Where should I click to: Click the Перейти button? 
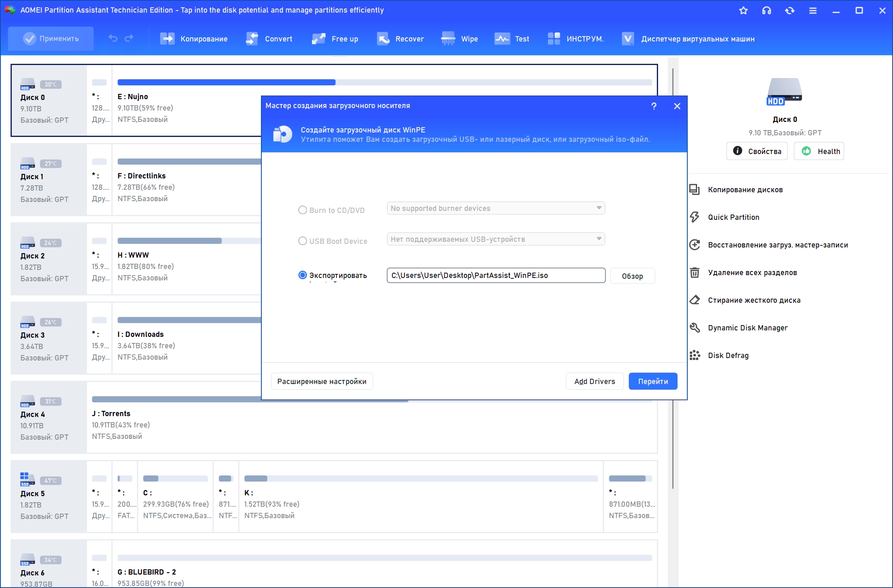click(x=653, y=381)
